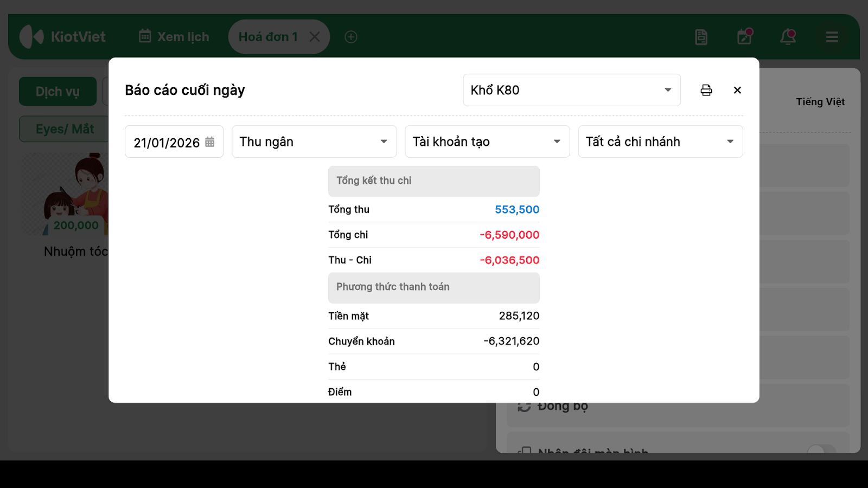Screen dimensions: 868x488
Task: Expand the Khổ K80 paper size dropdown
Action: point(571,90)
